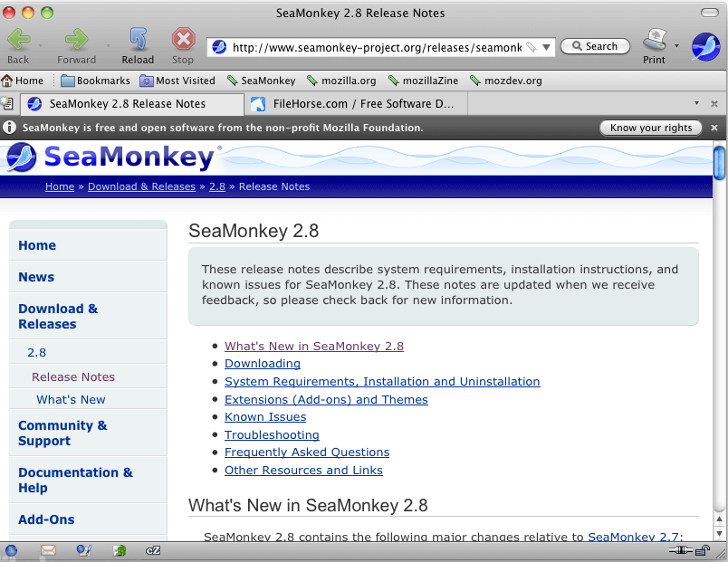This screenshot has height=562, width=728.
Task: Follow the What's New in SeaMonkey 2.8 link
Action: click(x=314, y=347)
